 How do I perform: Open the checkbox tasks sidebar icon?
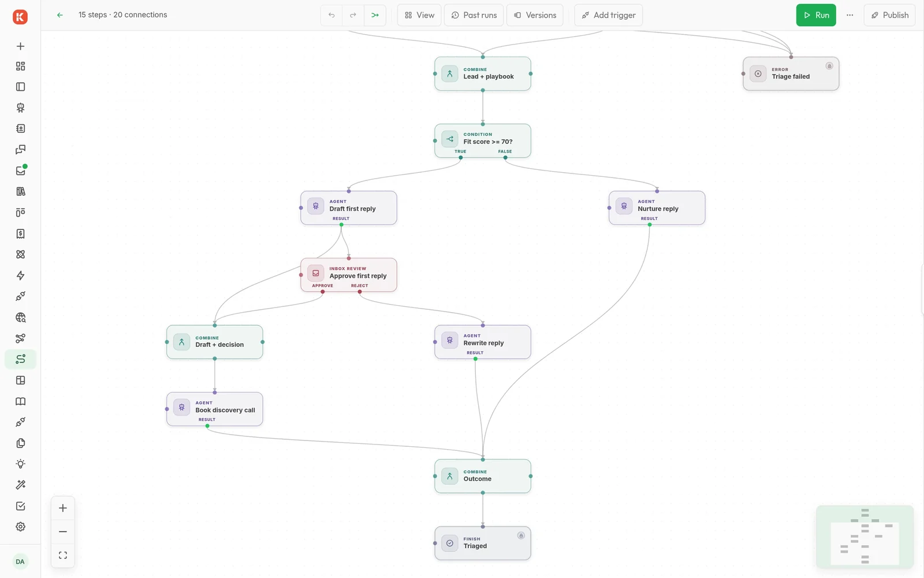pyautogui.click(x=20, y=506)
